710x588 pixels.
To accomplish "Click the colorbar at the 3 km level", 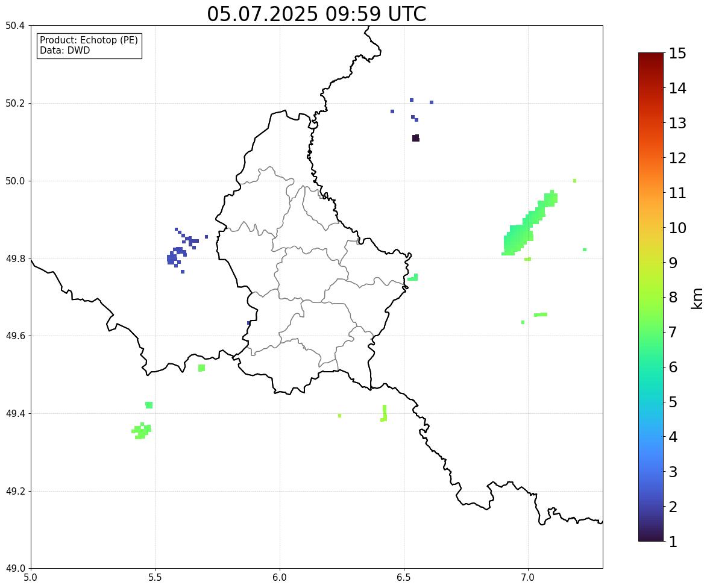I will point(651,472).
